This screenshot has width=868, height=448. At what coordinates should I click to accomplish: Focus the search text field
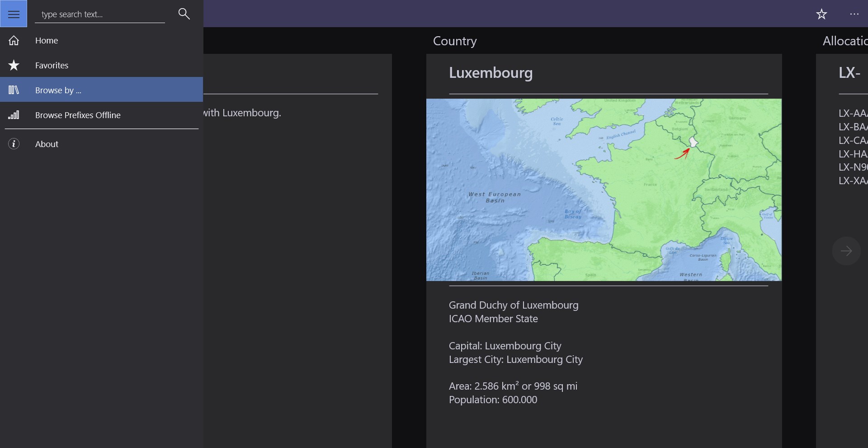click(x=99, y=14)
